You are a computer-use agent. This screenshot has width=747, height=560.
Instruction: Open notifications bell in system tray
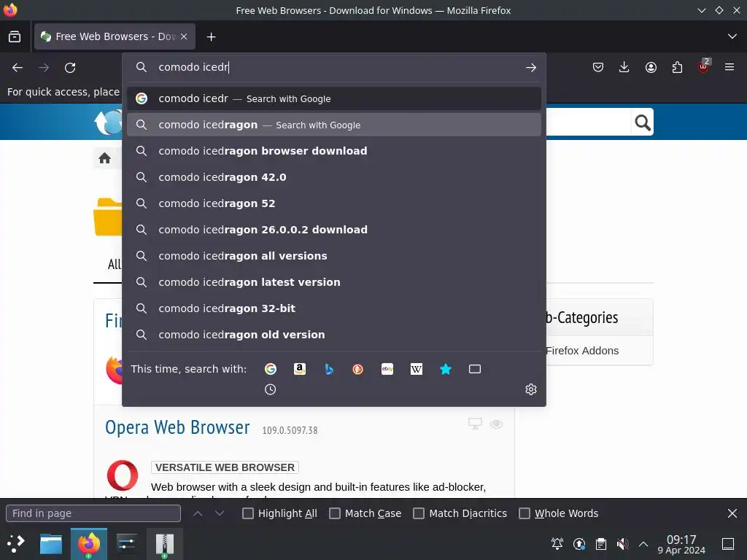tap(557, 544)
